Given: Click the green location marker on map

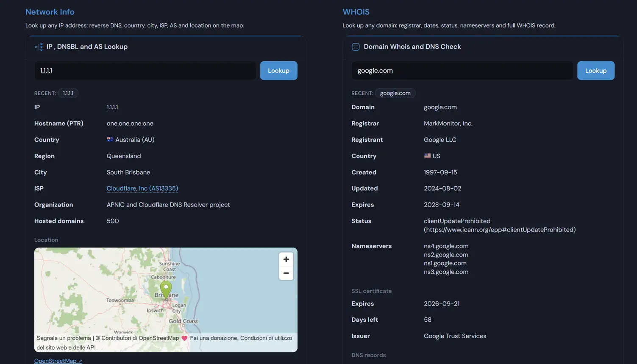Looking at the screenshot, I should (166, 290).
